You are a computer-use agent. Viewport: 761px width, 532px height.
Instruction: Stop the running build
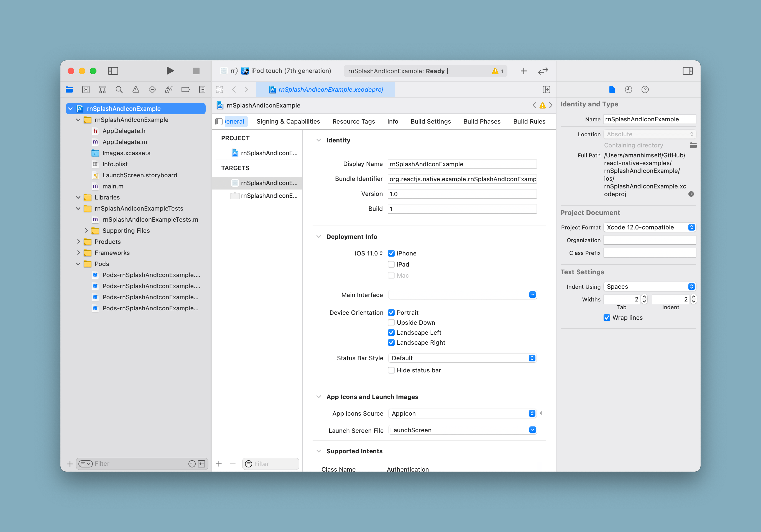click(196, 71)
